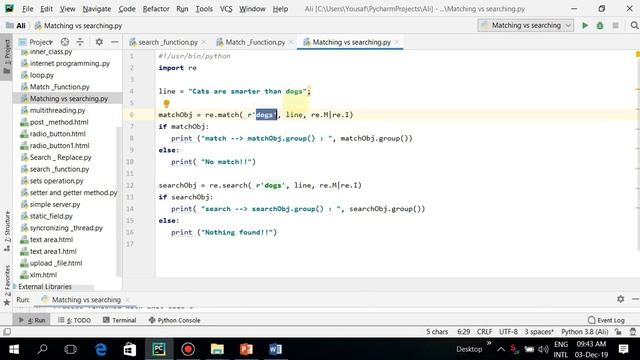This screenshot has width=640, height=360.
Task: Open Windows search from taskbar
Action: [x=42, y=349]
